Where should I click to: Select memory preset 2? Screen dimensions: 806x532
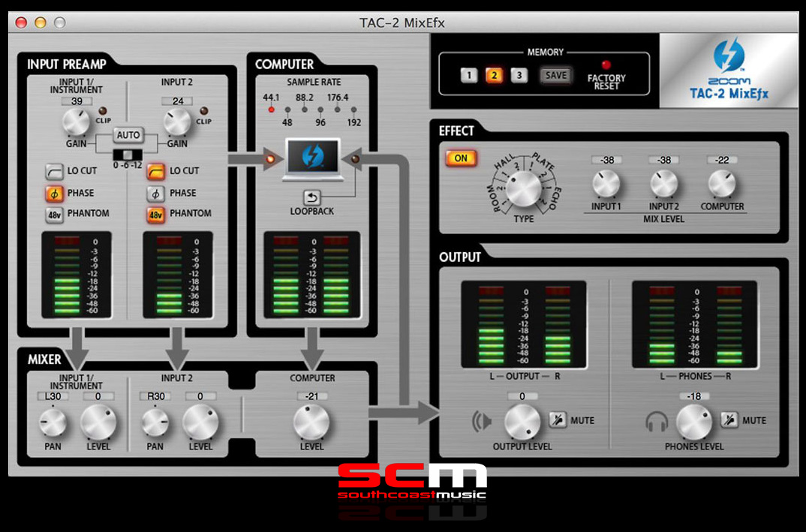[x=494, y=76]
